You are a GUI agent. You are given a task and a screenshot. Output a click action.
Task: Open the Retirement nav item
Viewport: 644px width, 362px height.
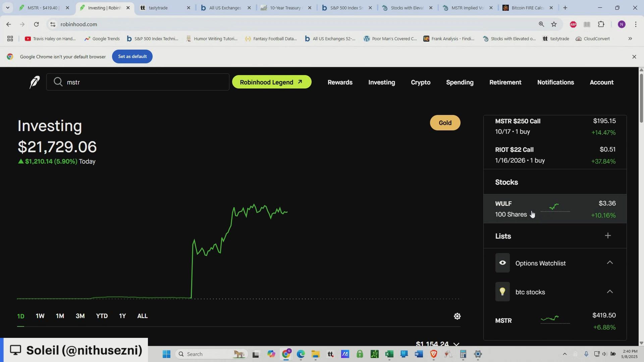[x=505, y=82]
